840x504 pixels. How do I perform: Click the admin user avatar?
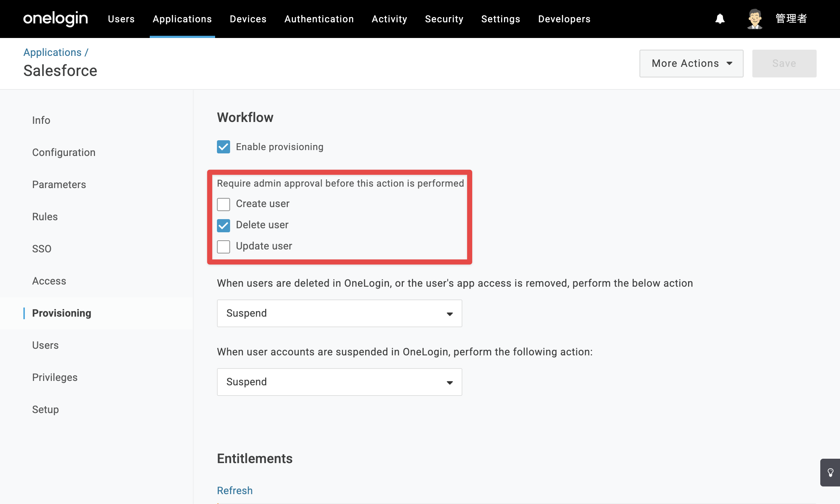click(755, 19)
